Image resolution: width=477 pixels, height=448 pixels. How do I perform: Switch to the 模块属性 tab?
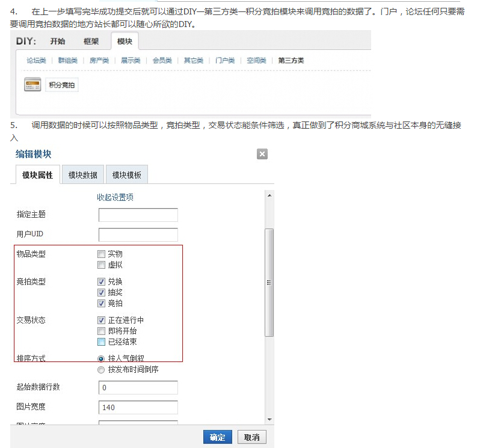37,175
